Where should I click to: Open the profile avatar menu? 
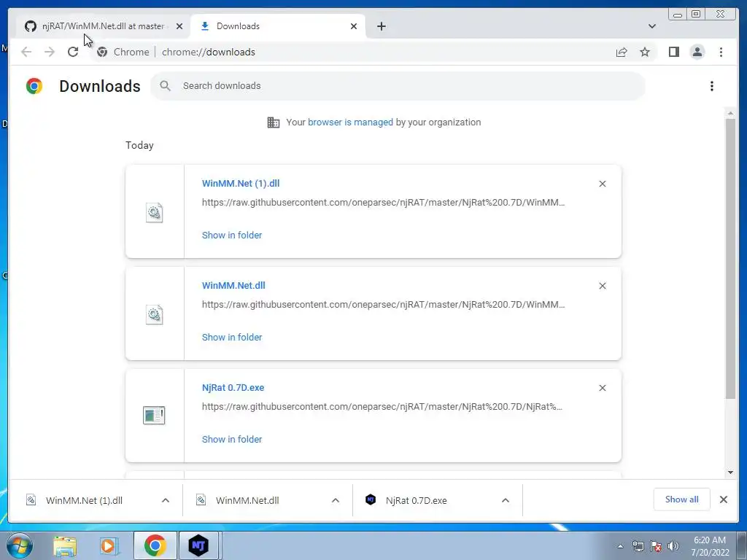[x=697, y=52]
